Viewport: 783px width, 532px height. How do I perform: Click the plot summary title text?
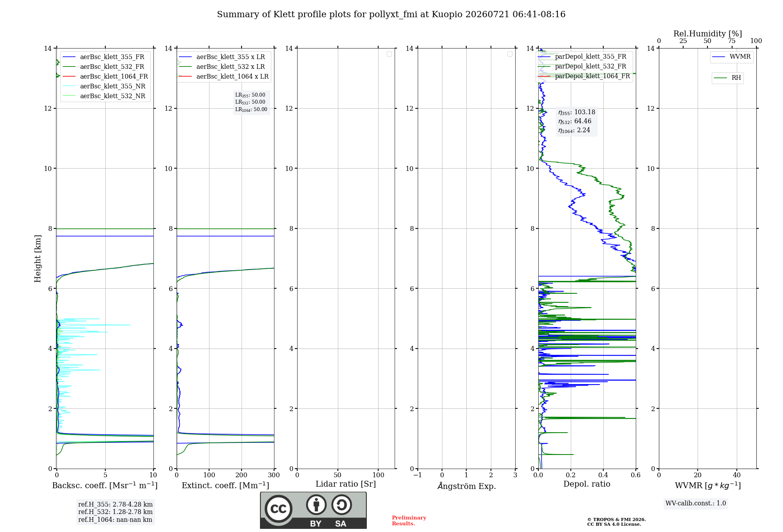(391, 14)
